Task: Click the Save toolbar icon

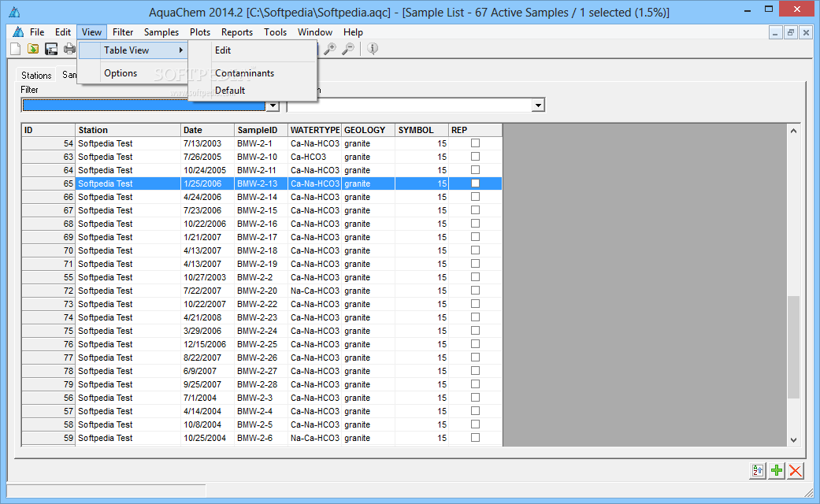Action: pyautogui.click(x=51, y=49)
